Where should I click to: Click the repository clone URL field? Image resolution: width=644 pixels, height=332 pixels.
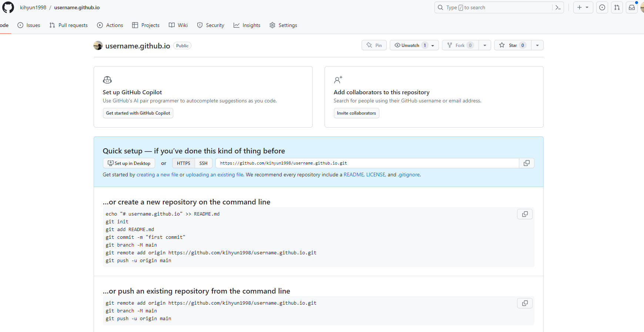point(367,163)
